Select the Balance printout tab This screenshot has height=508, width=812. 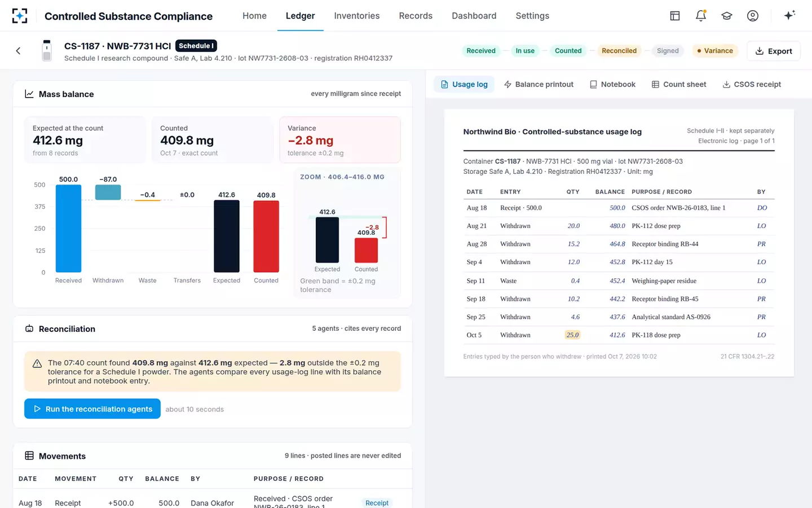coord(539,84)
